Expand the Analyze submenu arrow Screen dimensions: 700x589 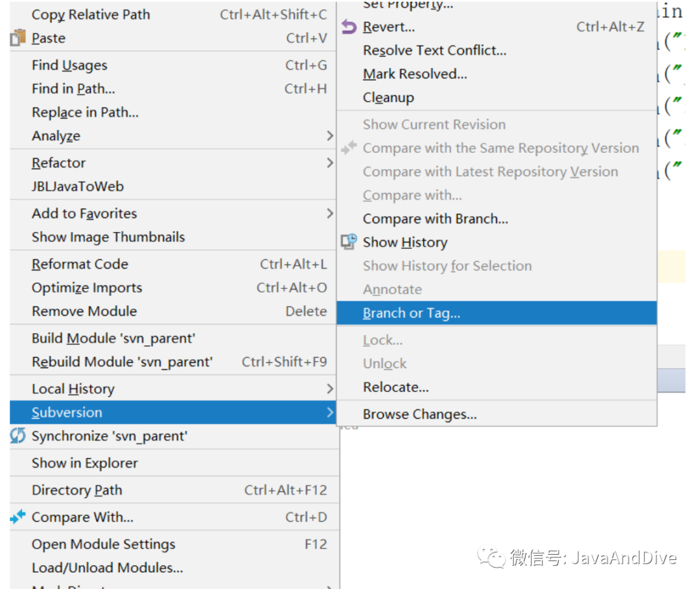pyautogui.click(x=329, y=136)
